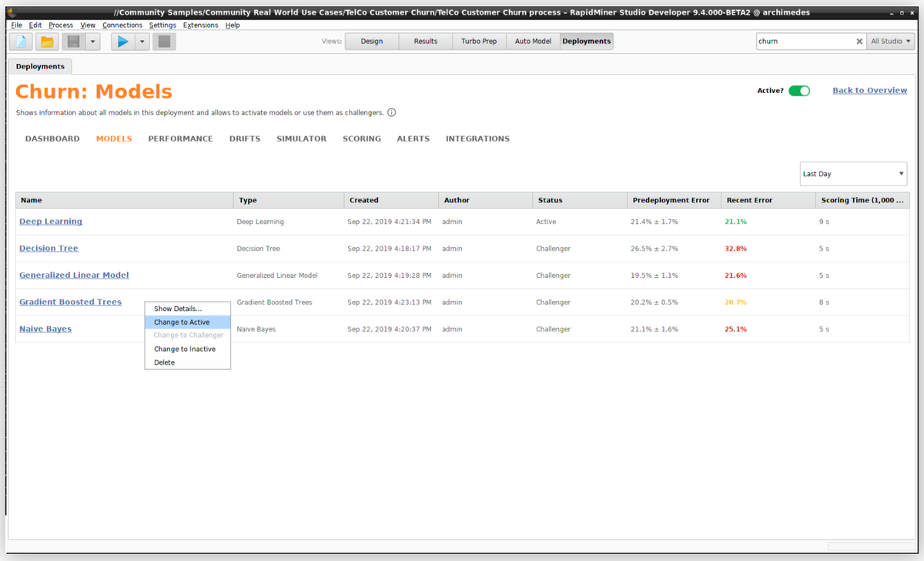Choose Change to Active in context menu

click(187, 322)
